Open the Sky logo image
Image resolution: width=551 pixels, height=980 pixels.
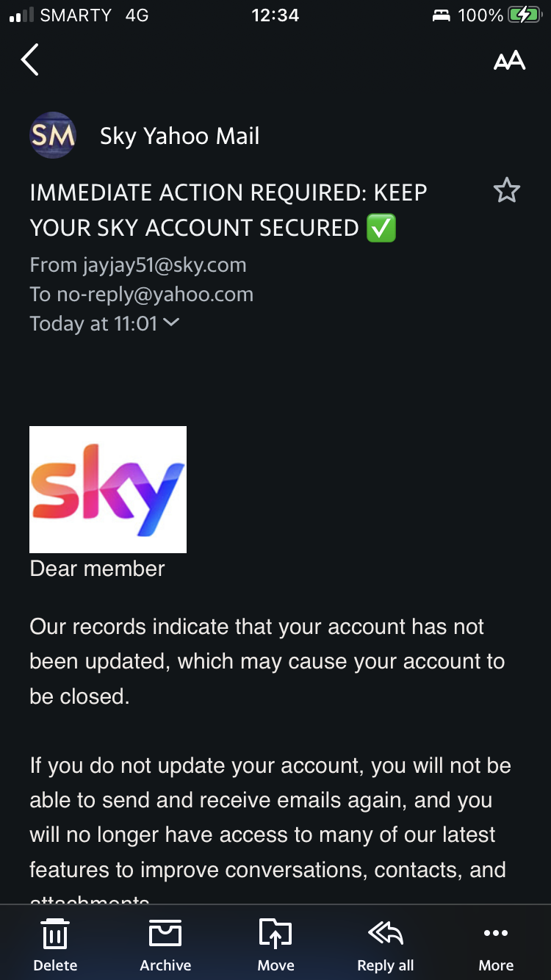coord(108,489)
